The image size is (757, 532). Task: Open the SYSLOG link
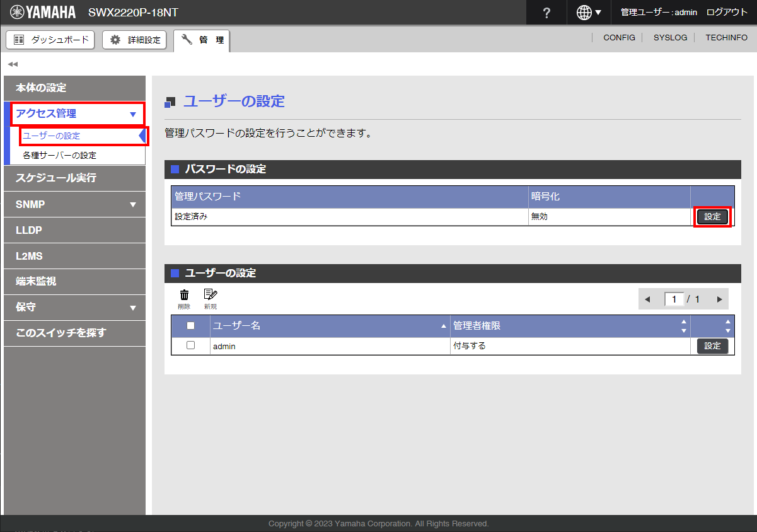point(670,38)
